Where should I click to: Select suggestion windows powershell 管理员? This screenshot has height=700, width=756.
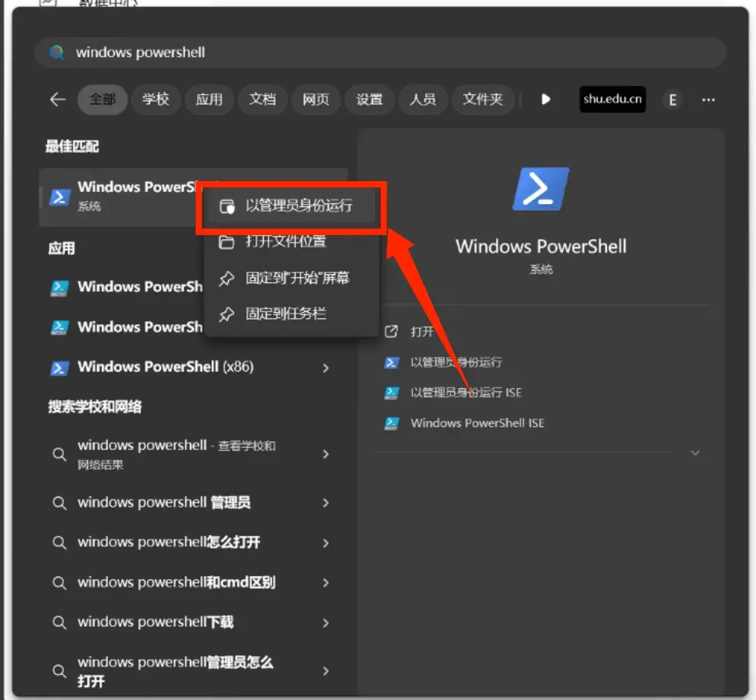pos(193,503)
